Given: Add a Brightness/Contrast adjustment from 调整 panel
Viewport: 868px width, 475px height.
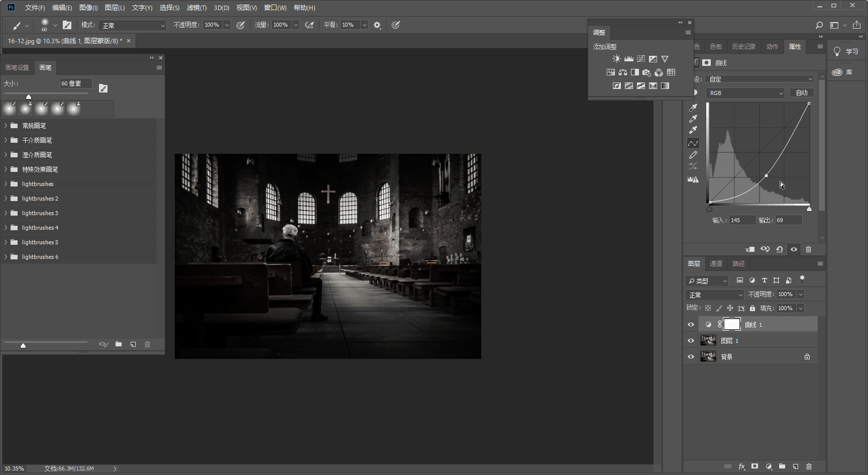Looking at the screenshot, I should pos(616,59).
